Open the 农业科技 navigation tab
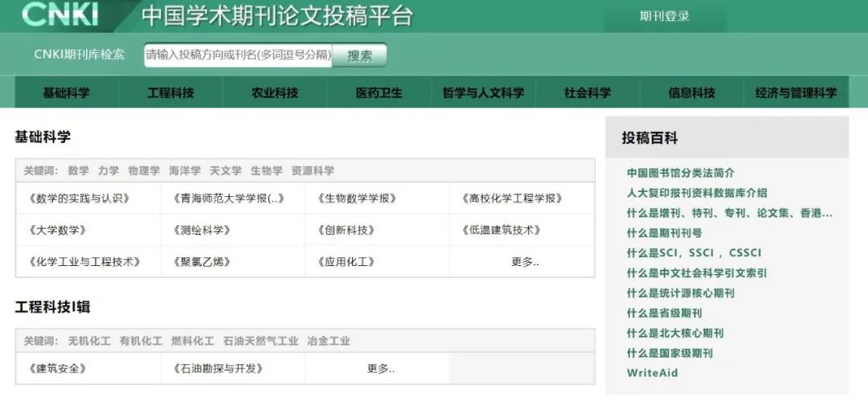Image resolution: width=868 pixels, height=401 pixels. [275, 92]
